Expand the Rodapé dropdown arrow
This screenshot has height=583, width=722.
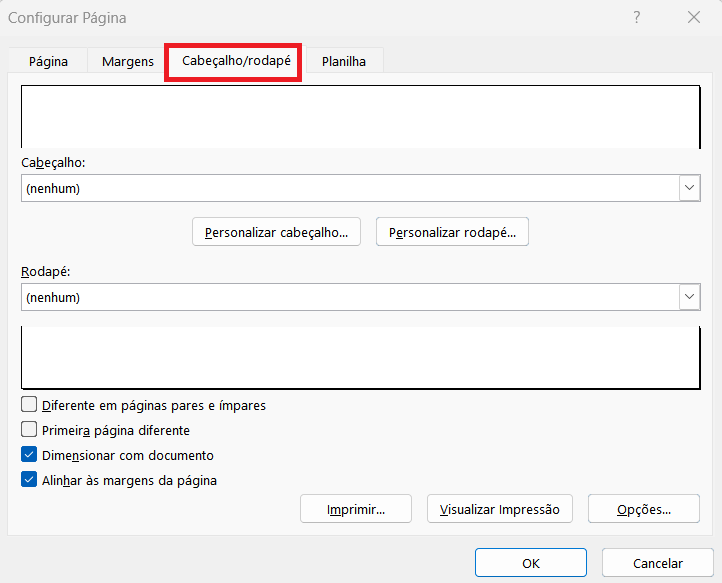pos(689,297)
